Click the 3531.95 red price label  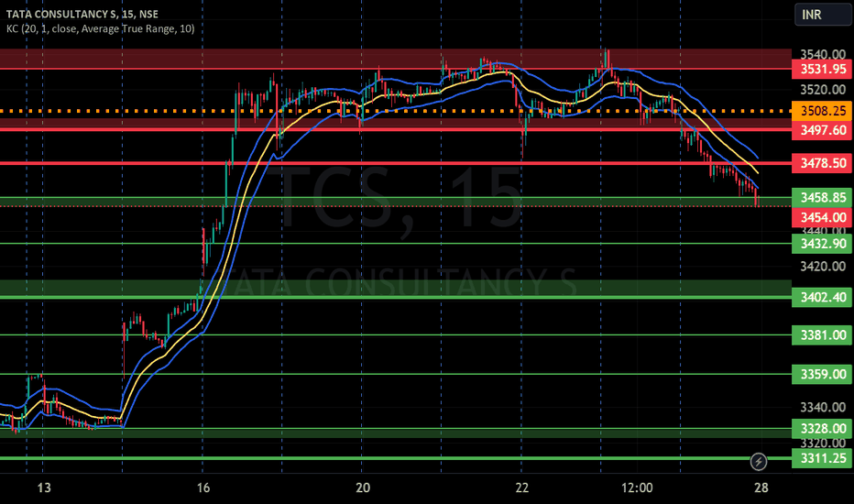(822, 70)
